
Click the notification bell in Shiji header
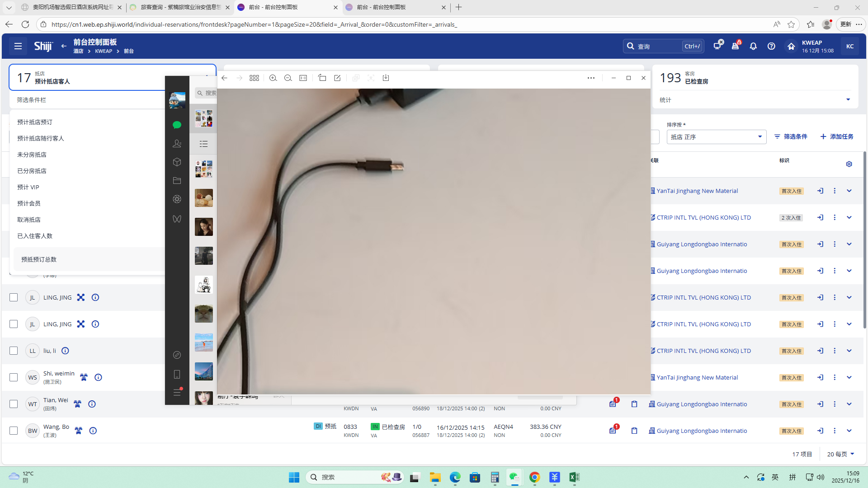pos(753,46)
